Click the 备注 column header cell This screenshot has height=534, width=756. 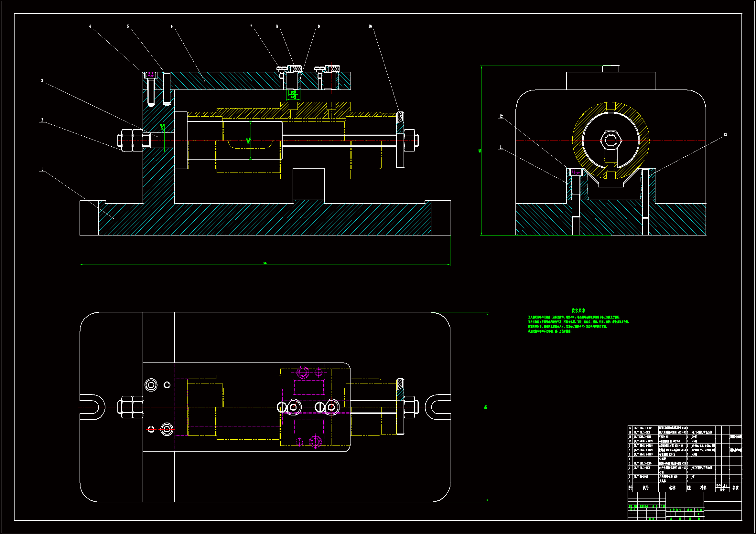point(736,488)
